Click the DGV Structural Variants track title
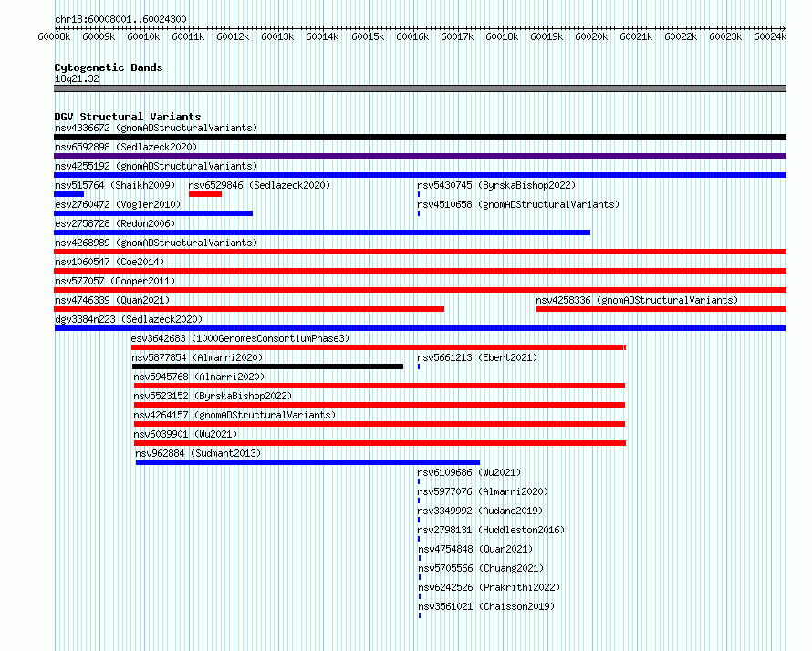812x651 pixels. click(x=128, y=117)
